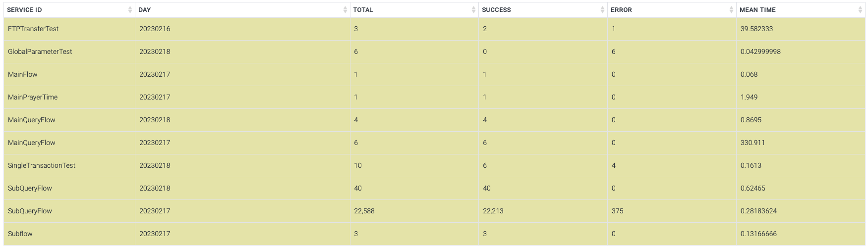The height and width of the screenshot is (248, 868).
Task: Select the FTPTransferTest row
Action: [33, 29]
